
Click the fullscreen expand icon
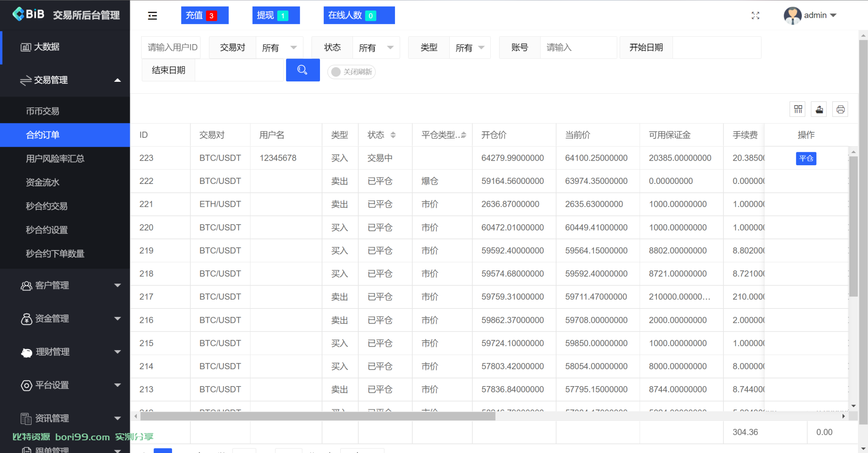[x=755, y=16]
